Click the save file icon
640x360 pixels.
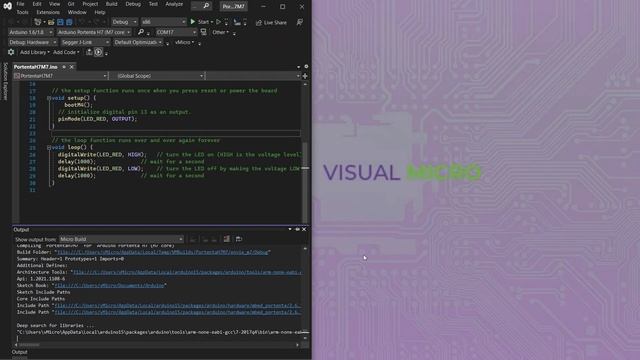[x=60, y=22]
